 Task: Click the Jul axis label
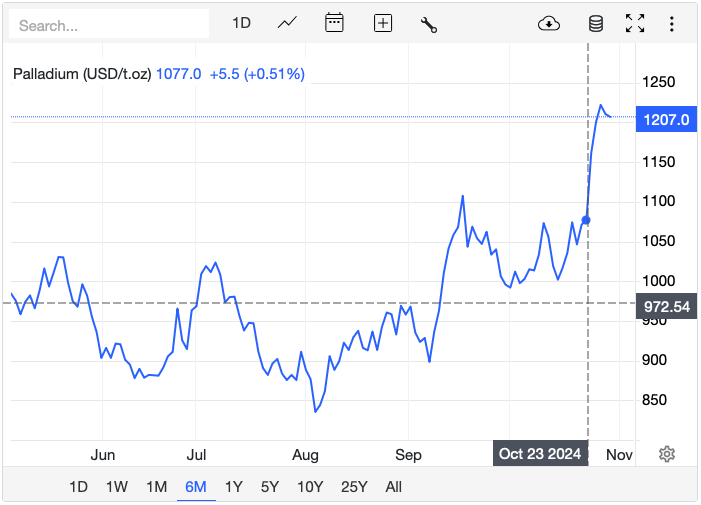point(196,454)
